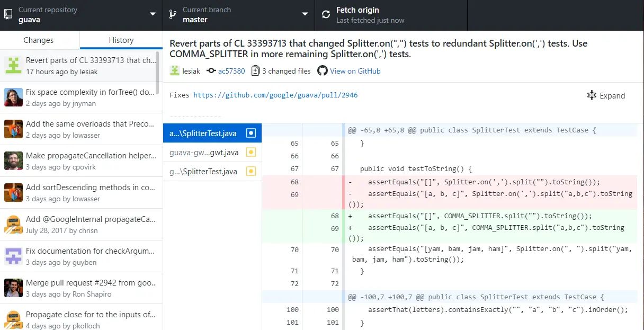Click the Ron Shapiro avatar in the commit list
Viewport: 644px width, 330px height.
13,288
